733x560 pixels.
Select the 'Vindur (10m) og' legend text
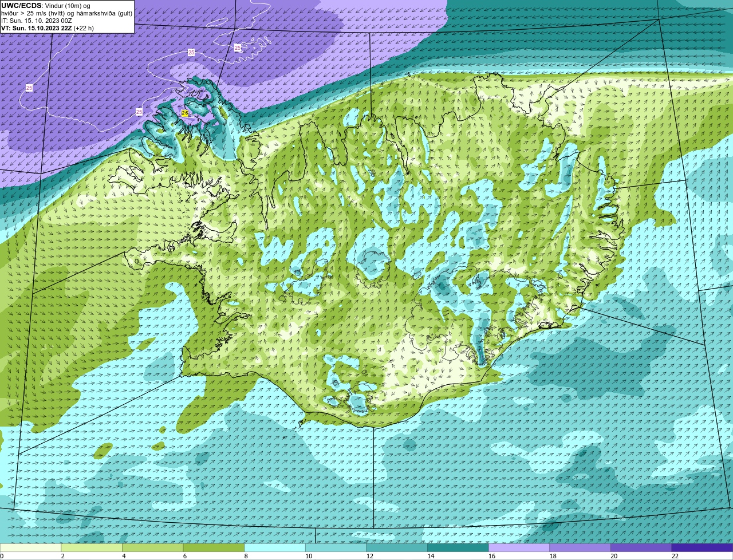click(x=68, y=6)
